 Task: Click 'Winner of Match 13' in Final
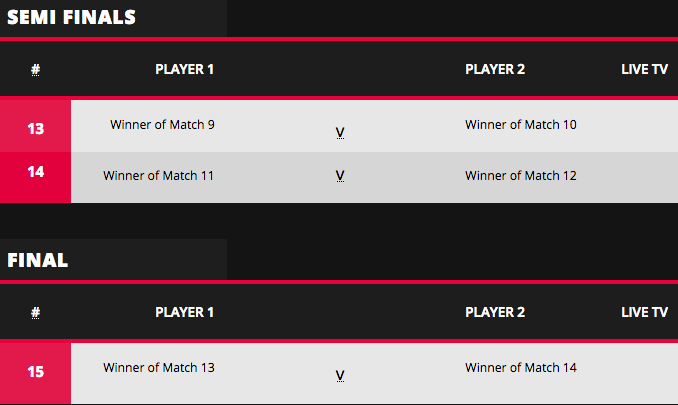click(x=159, y=368)
